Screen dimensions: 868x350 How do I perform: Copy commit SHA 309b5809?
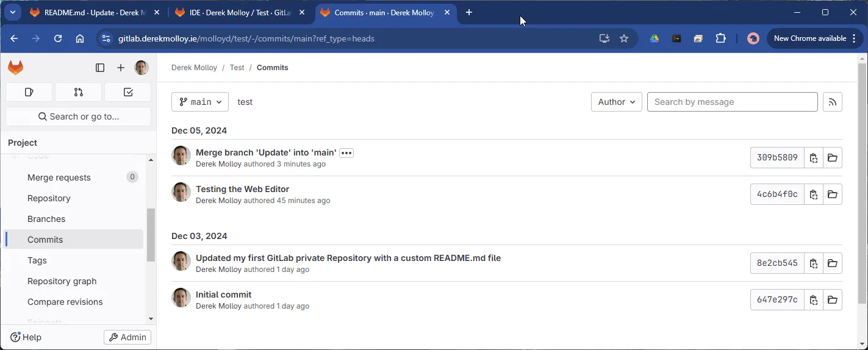[814, 158]
